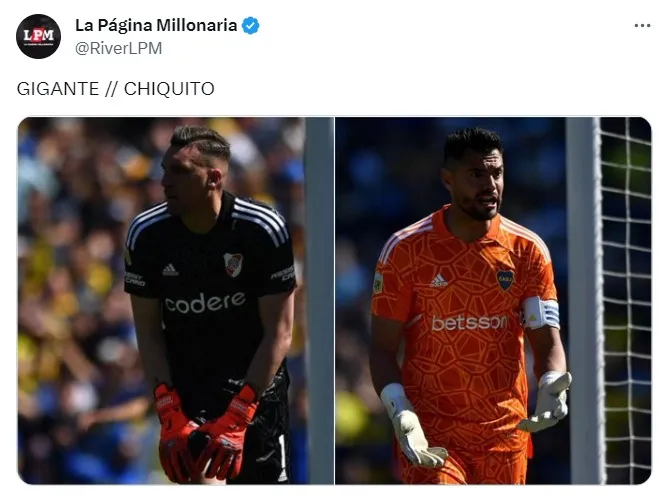
Task: Click the white captain armband
Action: [540, 313]
